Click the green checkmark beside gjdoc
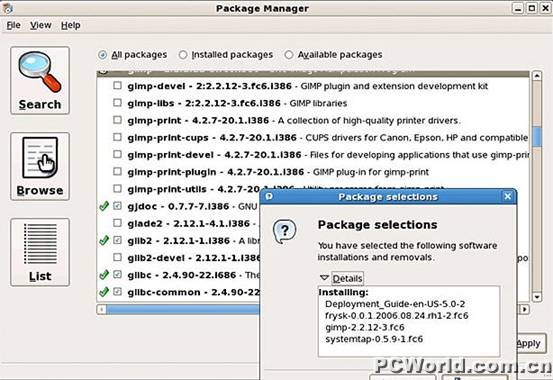 pyautogui.click(x=104, y=206)
